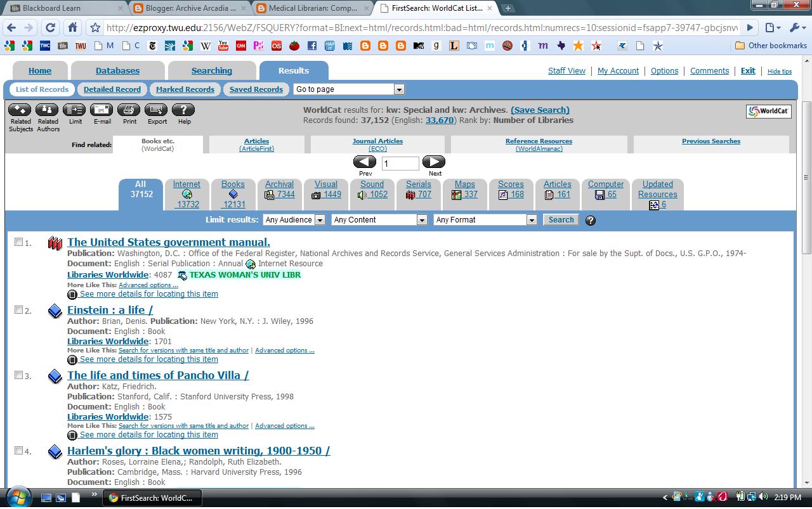Open the Marked Records sub-tab
The width and height of the screenshot is (812, 509).
[185, 89]
